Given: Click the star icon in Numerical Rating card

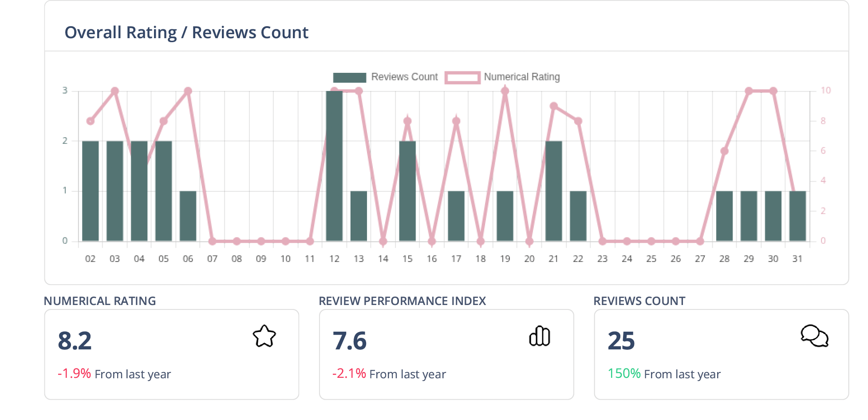Looking at the screenshot, I should tap(264, 336).
